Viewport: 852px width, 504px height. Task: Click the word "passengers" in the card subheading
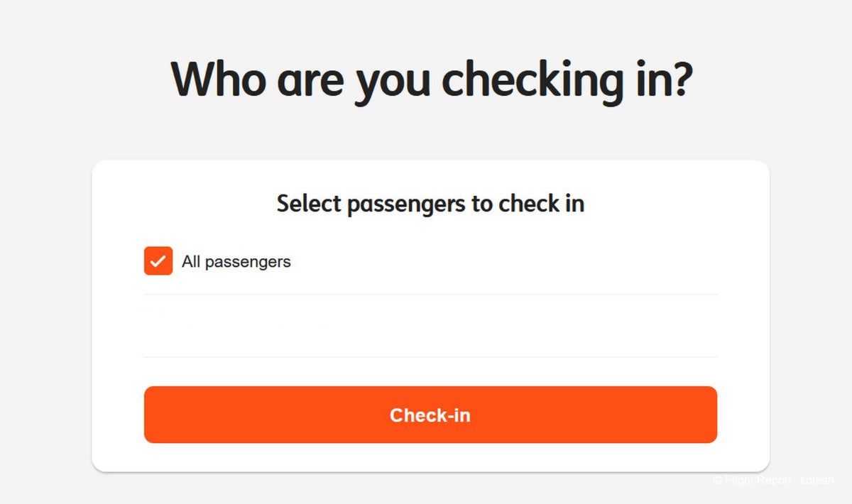point(407,204)
